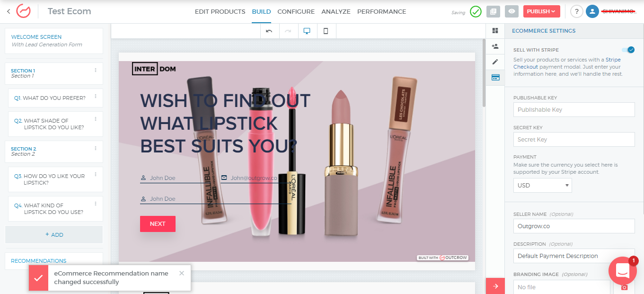Open the credit card eCommerce panel icon
The image size is (644, 294).
[495, 77]
